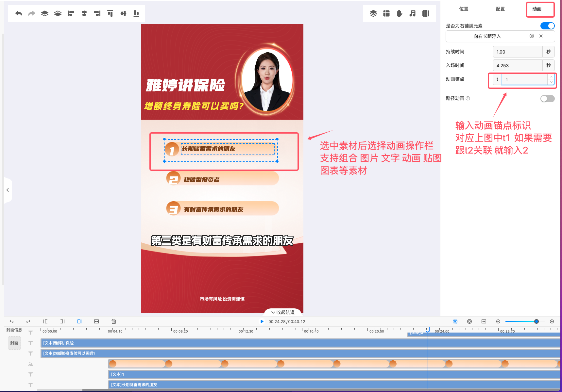Click the 持续时间 duration input field

point(517,52)
